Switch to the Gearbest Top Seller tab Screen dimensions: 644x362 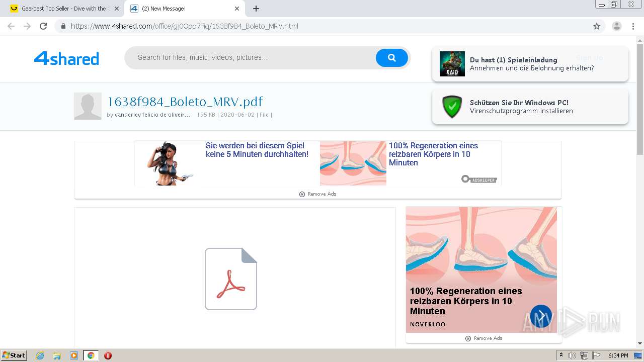pos(63,9)
